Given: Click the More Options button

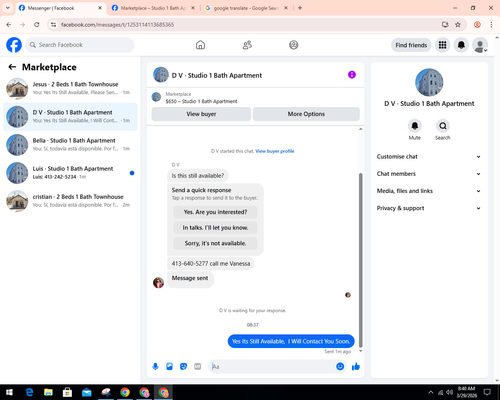Looking at the screenshot, I should pyautogui.click(x=306, y=114).
